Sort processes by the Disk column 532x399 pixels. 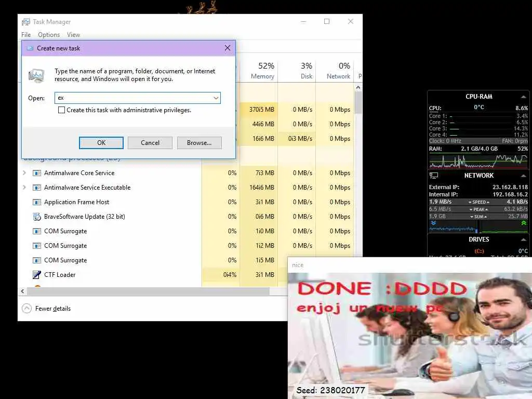click(x=297, y=71)
